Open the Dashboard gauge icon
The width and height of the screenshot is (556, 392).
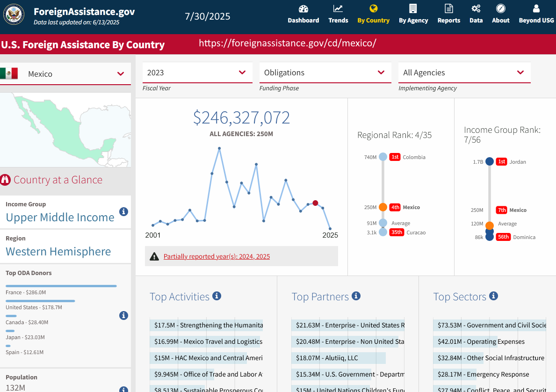(303, 8)
